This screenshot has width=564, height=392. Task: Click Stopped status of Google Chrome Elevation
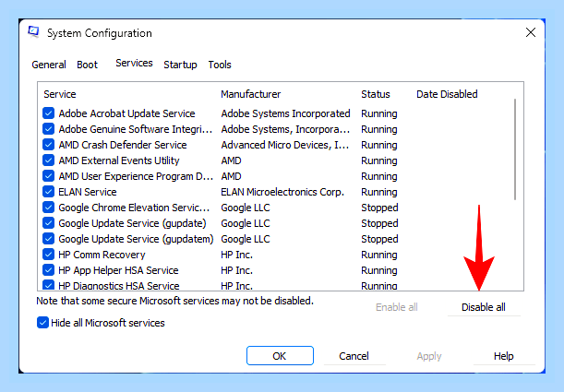click(379, 208)
